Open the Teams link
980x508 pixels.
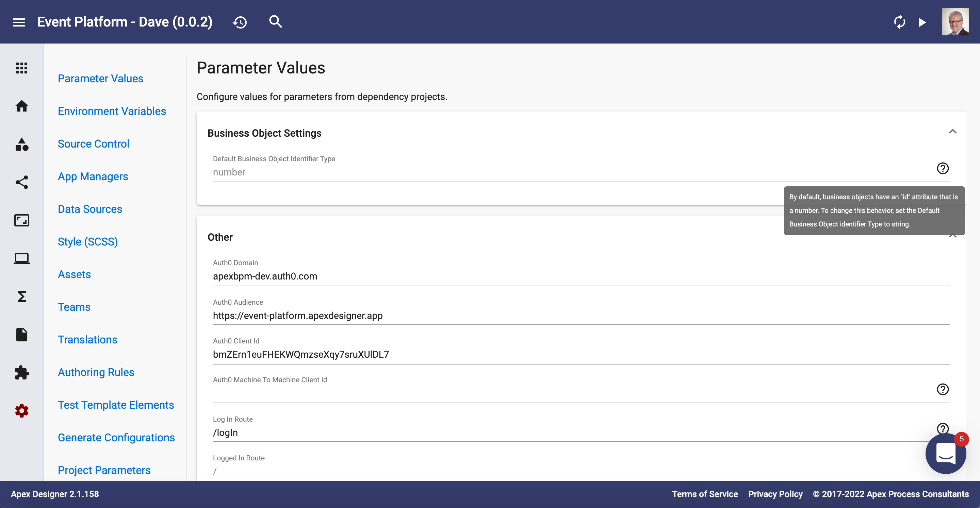[x=74, y=307]
